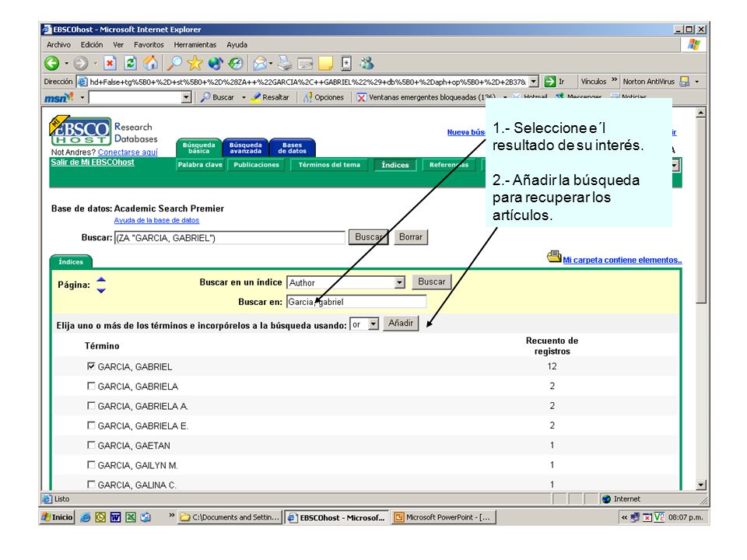The width and height of the screenshot is (747, 560).
Task: Launch Internet Explorer from quick launch
Action: click(x=86, y=517)
